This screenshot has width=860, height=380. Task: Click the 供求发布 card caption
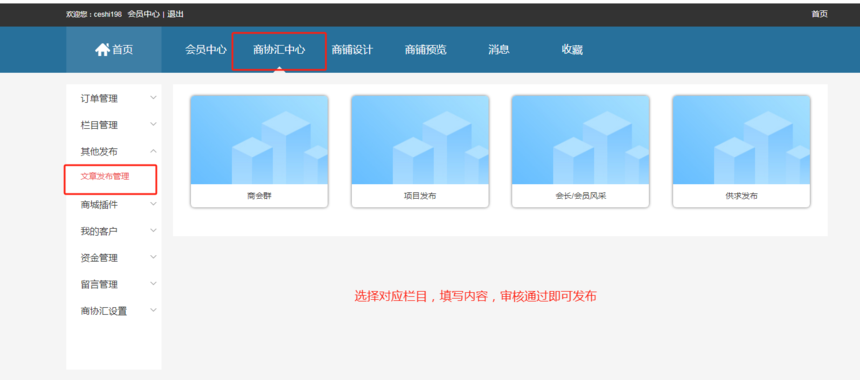coord(742,196)
